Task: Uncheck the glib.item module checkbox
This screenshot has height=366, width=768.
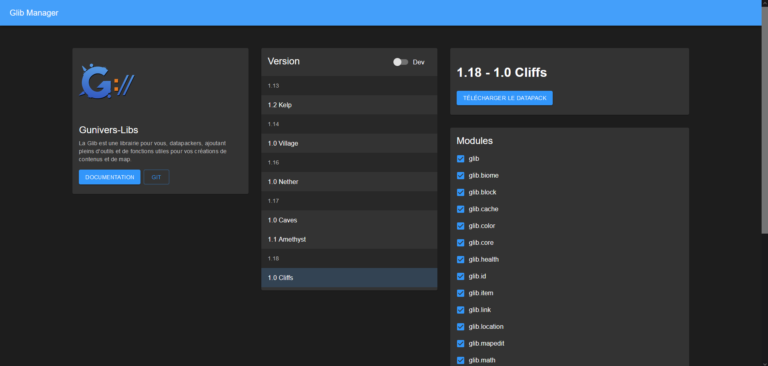Action: (x=460, y=293)
